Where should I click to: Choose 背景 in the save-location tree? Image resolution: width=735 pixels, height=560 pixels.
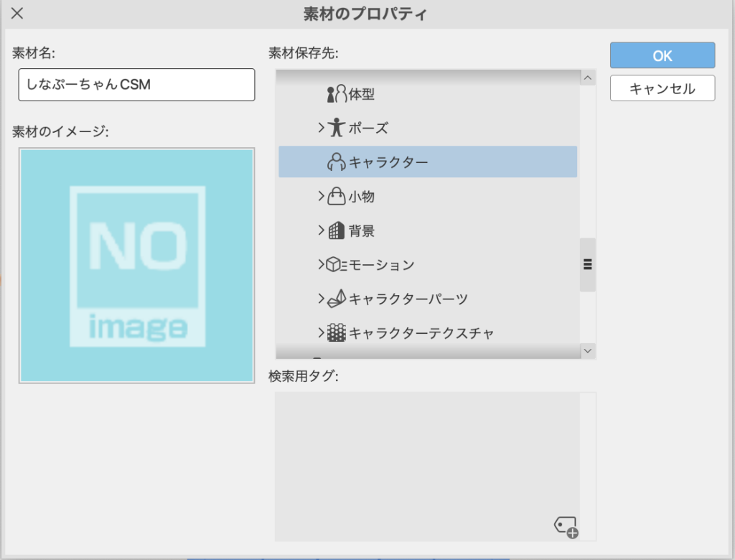tap(428, 230)
